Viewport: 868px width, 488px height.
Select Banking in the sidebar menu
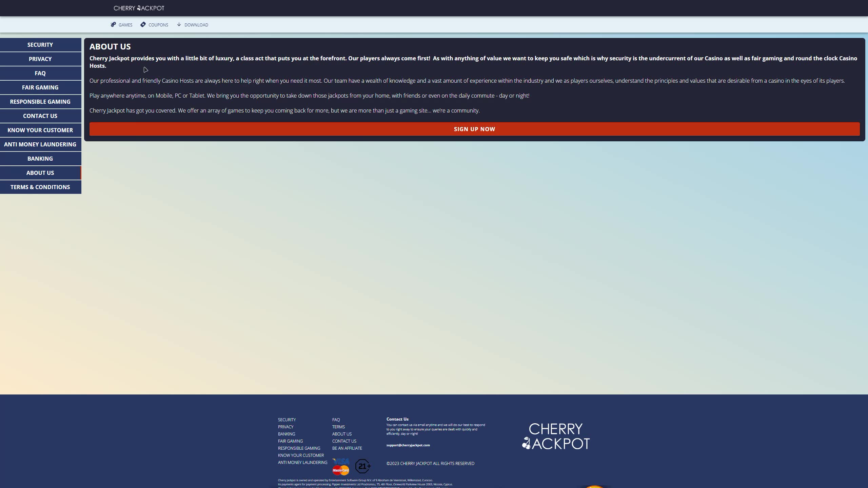40,159
